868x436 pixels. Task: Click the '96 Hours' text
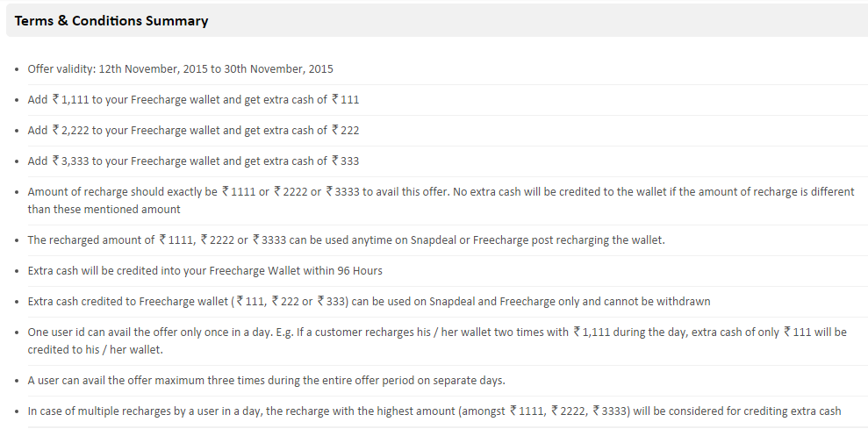360,271
